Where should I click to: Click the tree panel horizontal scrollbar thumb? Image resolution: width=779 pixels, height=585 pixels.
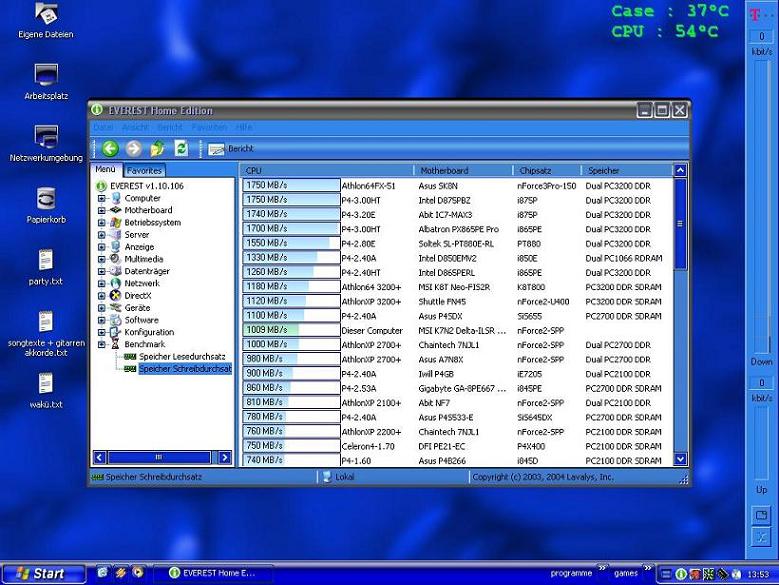(159, 457)
